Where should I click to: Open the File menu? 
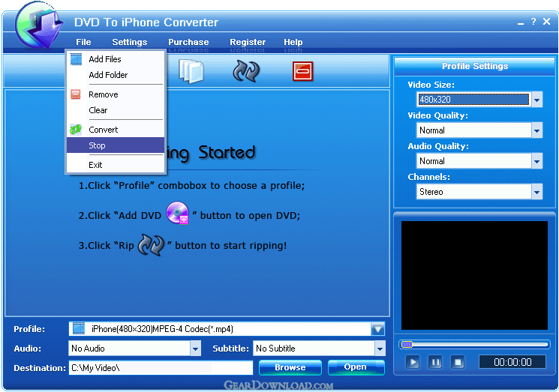point(83,42)
